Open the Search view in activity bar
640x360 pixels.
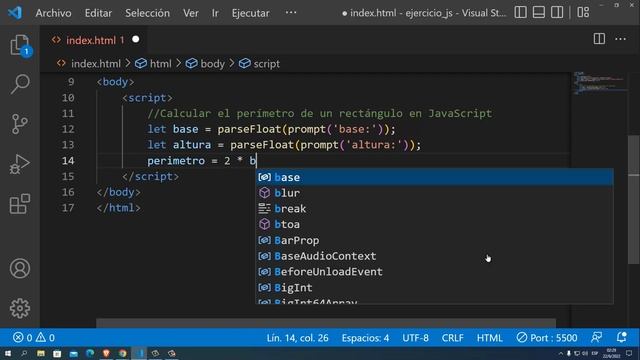20,84
